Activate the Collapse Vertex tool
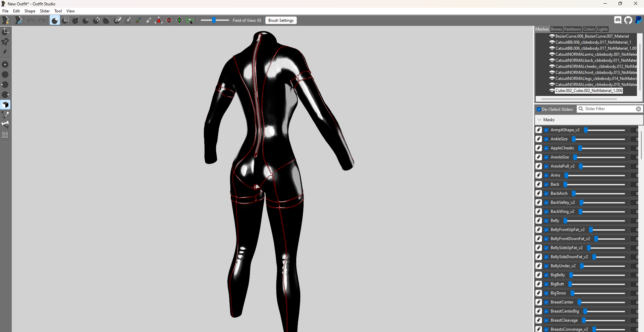Image resolution: width=644 pixels, height=332 pixels. coord(159,20)
